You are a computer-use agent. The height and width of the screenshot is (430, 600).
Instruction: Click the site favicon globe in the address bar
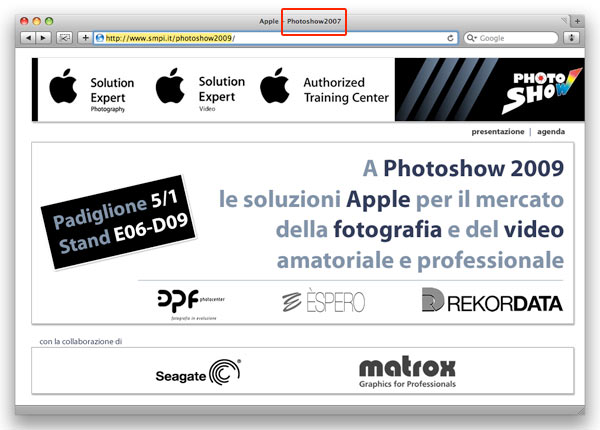coord(100,38)
